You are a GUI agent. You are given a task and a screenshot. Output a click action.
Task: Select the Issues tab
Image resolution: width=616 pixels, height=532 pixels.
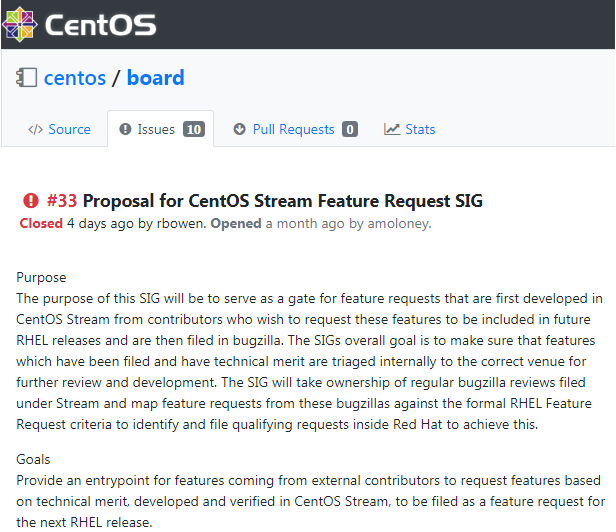point(161,129)
